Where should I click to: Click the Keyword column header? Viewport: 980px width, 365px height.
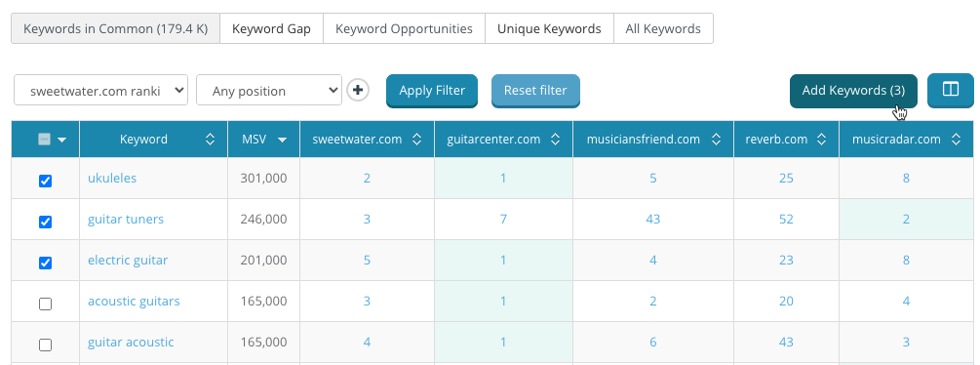pyautogui.click(x=154, y=140)
